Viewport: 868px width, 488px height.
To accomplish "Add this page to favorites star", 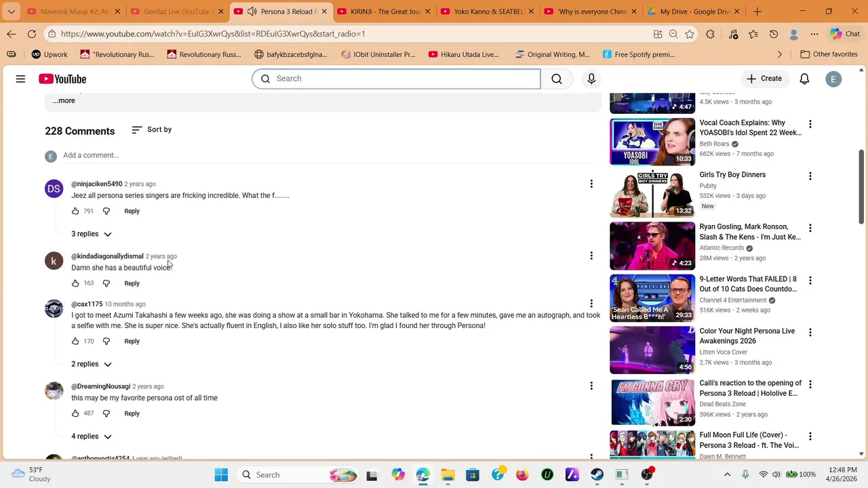I will click(690, 34).
